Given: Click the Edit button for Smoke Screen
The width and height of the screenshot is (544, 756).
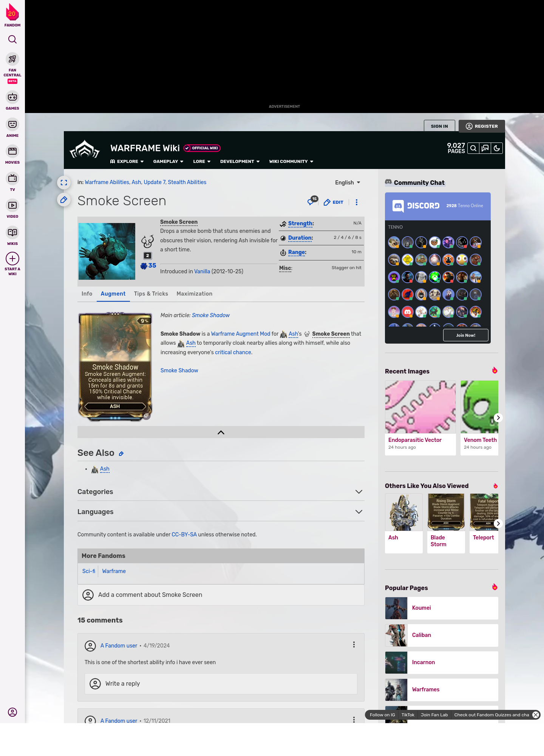Looking at the screenshot, I should pyautogui.click(x=334, y=202).
